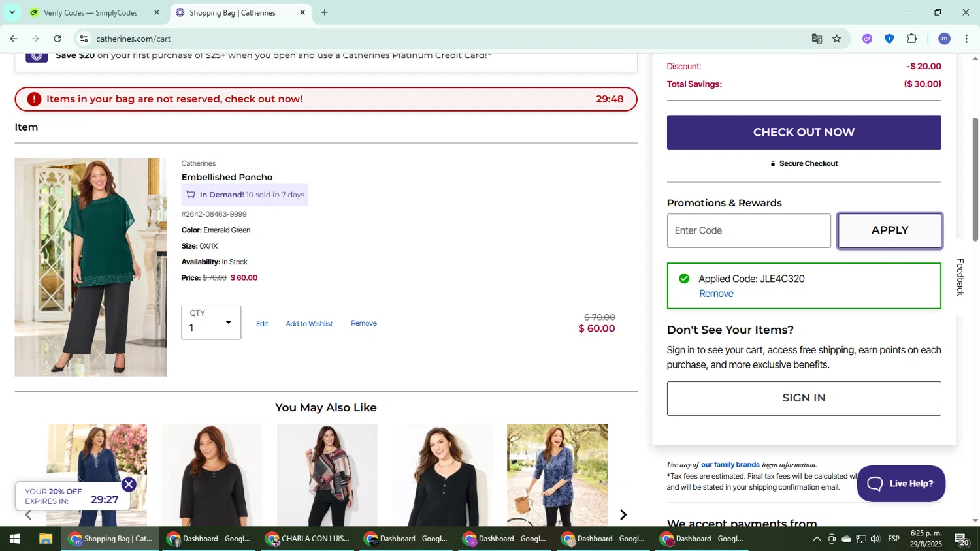Open the volume control in system tray
The height and width of the screenshot is (551, 980).
(x=875, y=539)
